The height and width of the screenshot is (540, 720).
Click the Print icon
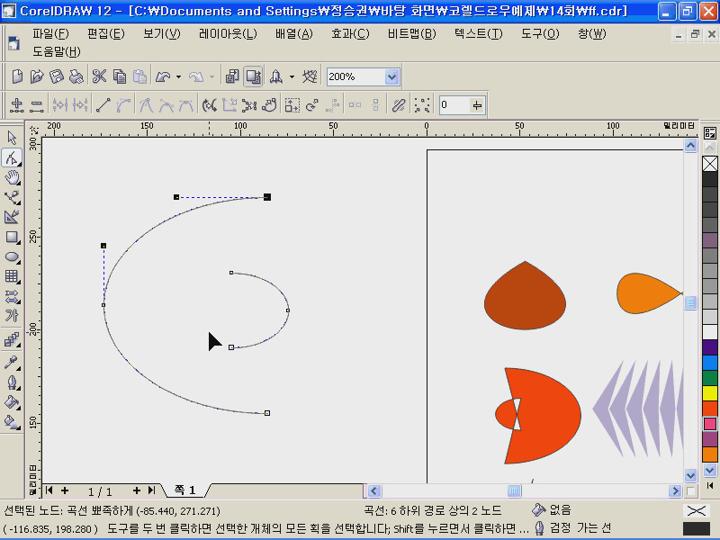[76, 76]
